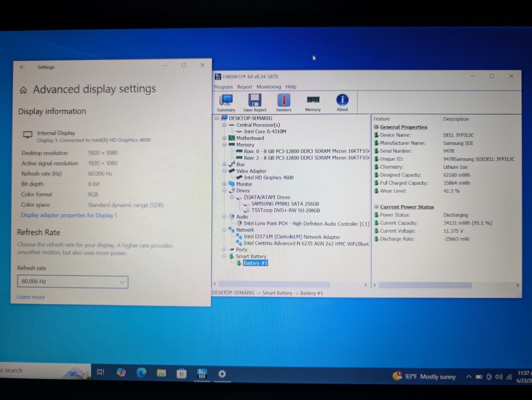This screenshot has width=532, height=400.
Task: Select Intel Centrino Advanced-N 6235 item
Action: click(x=306, y=244)
